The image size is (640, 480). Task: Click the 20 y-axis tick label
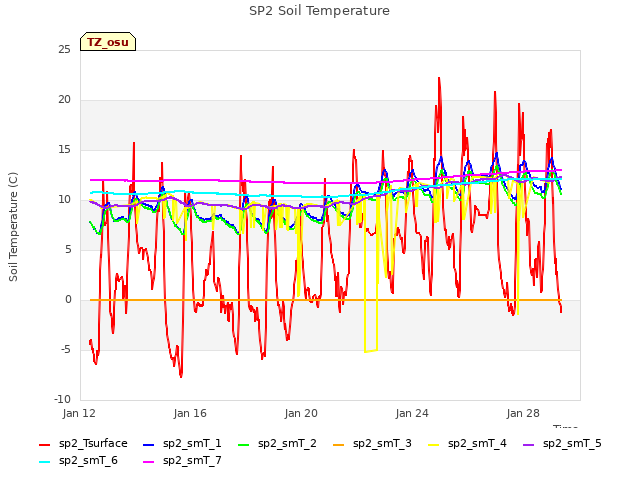(x=64, y=100)
